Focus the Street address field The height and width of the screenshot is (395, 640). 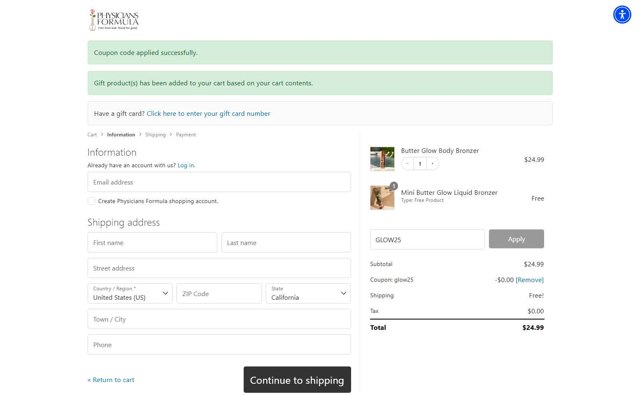[x=219, y=268]
